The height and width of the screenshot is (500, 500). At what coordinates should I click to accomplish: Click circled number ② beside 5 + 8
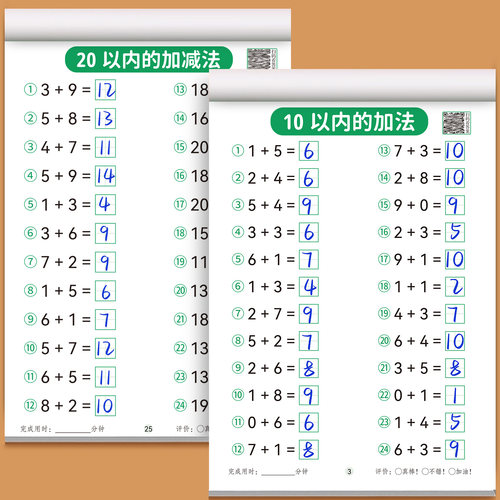30,118
